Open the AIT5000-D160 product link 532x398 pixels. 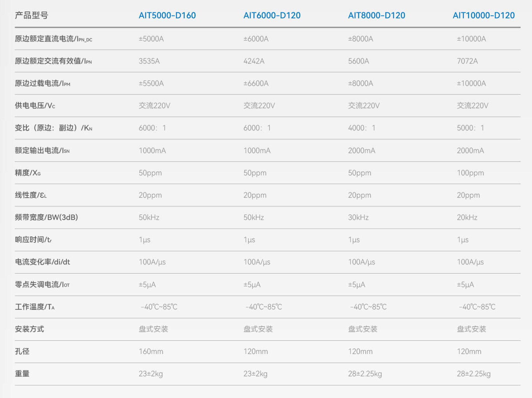[167, 15]
